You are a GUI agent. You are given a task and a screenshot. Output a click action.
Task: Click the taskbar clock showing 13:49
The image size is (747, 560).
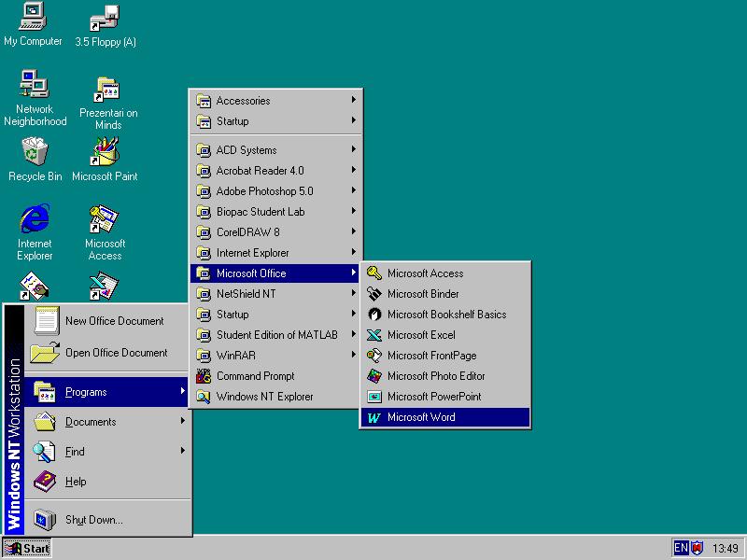[x=725, y=549]
